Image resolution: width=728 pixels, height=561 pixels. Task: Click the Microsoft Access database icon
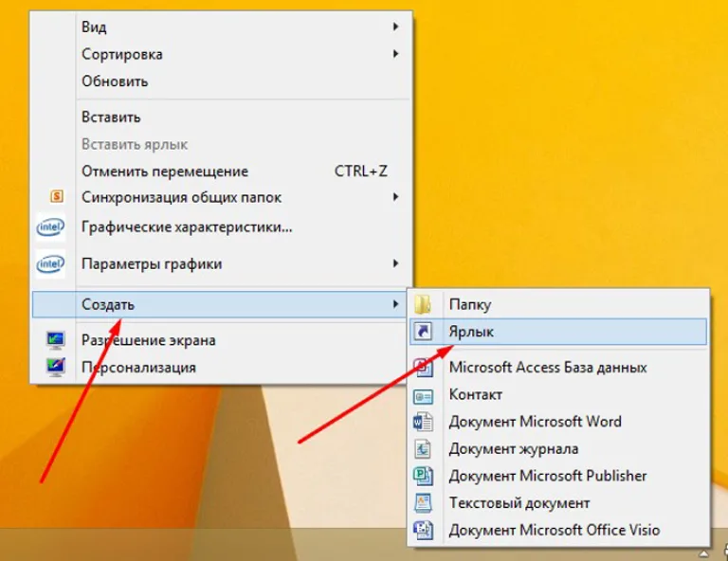[x=424, y=368]
